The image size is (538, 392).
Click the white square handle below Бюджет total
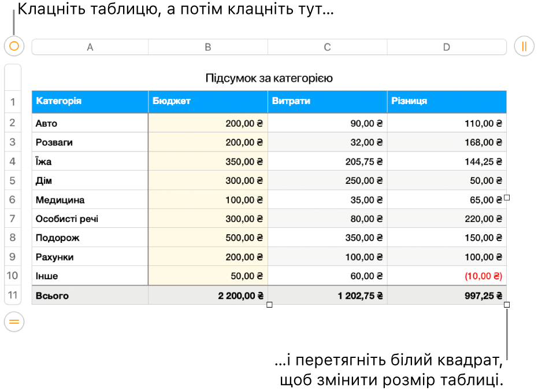tap(269, 305)
